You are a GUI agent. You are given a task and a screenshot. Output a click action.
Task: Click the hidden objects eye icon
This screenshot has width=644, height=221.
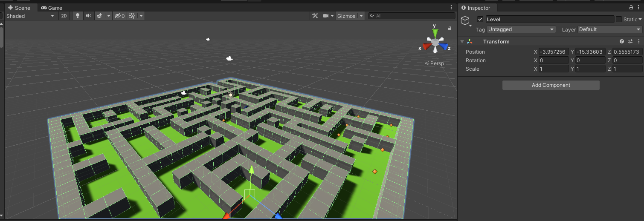pyautogui.click(x=117, y=16)
